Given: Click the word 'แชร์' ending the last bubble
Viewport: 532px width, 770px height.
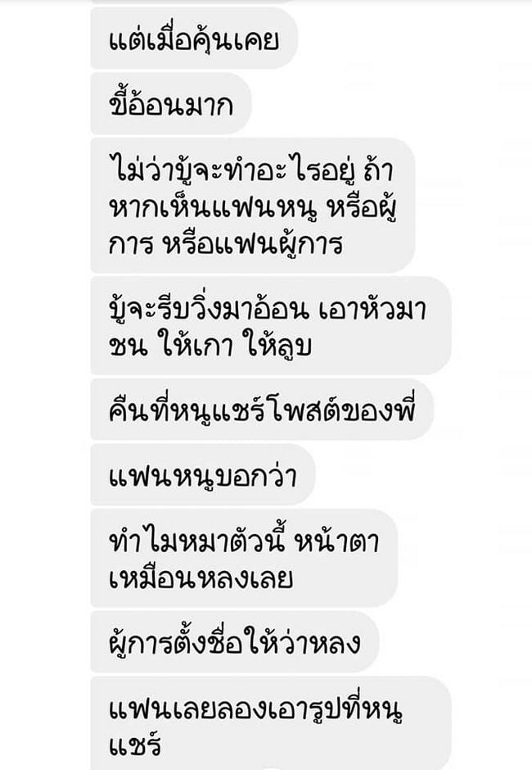Looking at the screenshot, I should tap(134, 743).
